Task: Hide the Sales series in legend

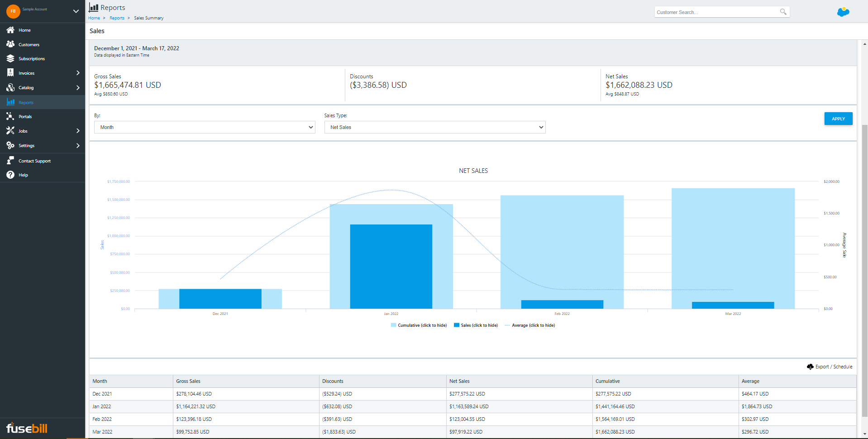Action: [476, 325]
